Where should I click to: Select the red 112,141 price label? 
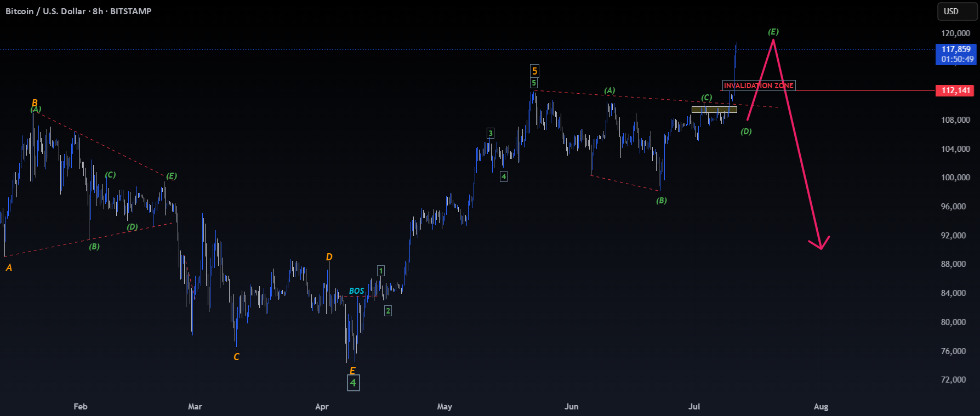955,90
